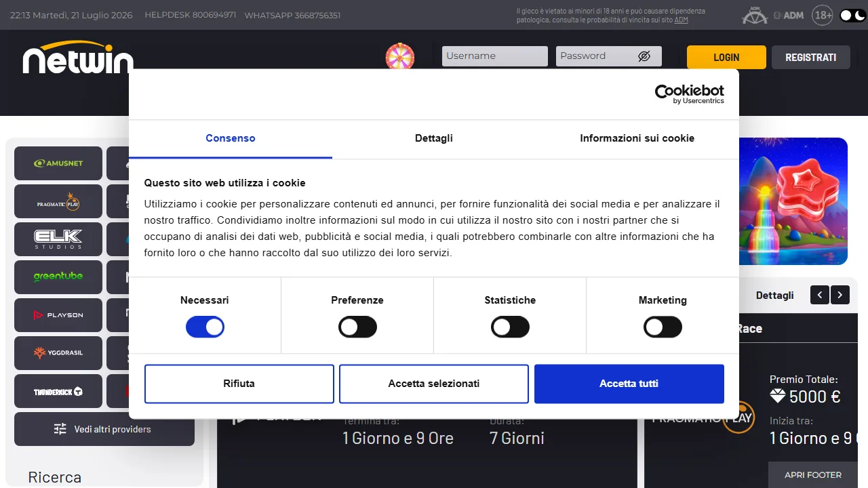Click the yellow LOGIN button
The width and height of the screenshot is (868, 488).
(x=726, y=57)
